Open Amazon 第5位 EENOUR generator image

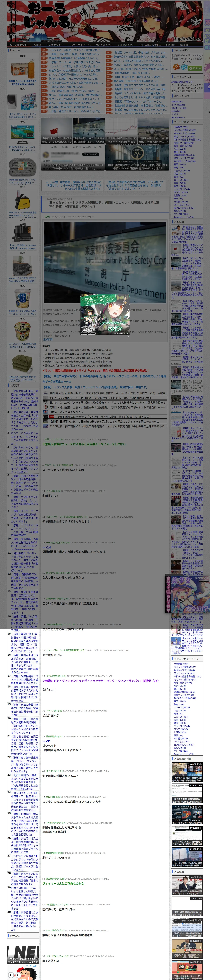coord(22,200)
